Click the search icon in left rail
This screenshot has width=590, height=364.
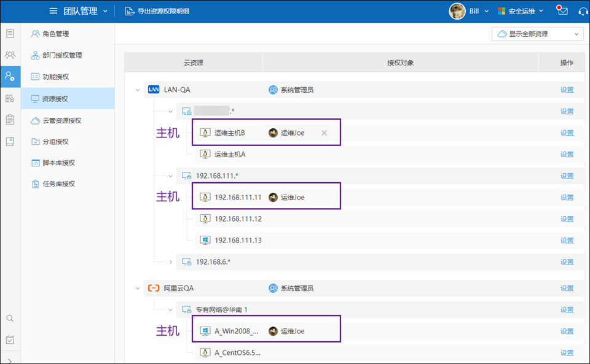(x=10, y=318)
